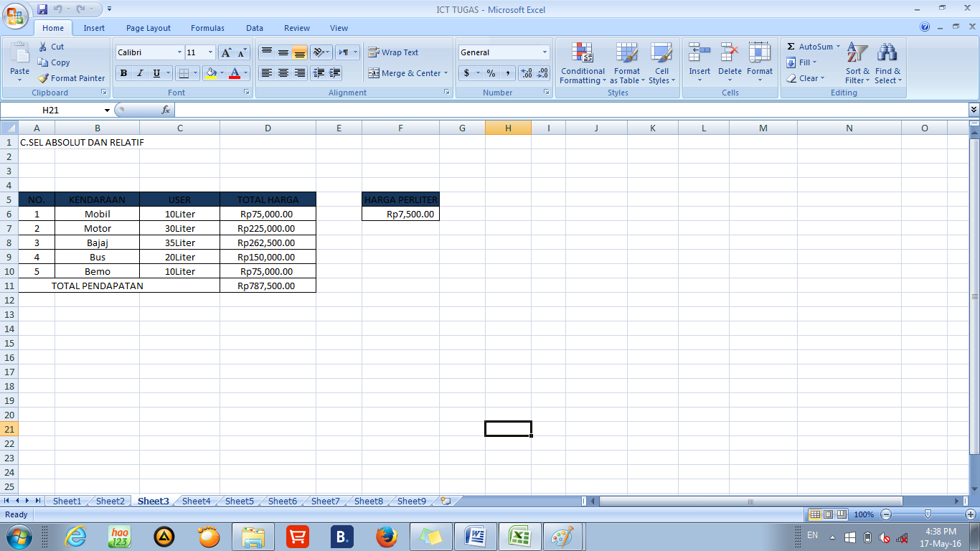This screenshot has height=551, width=980.
Task: Click the AutoSum button
Action: [x=813, y=46]
